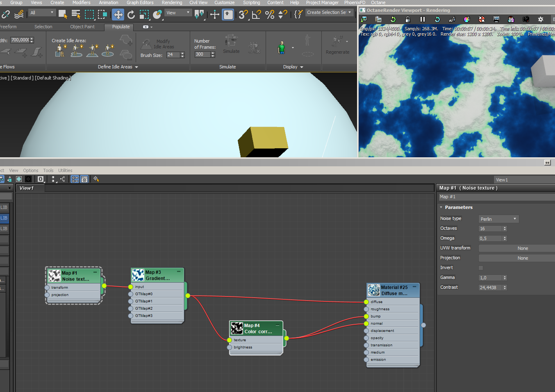The width and height of the screenshot is (555, 392).
Task: Open the Populate display figure dropdown arrow
Action: pyautogui.click(x=293, y=48)
